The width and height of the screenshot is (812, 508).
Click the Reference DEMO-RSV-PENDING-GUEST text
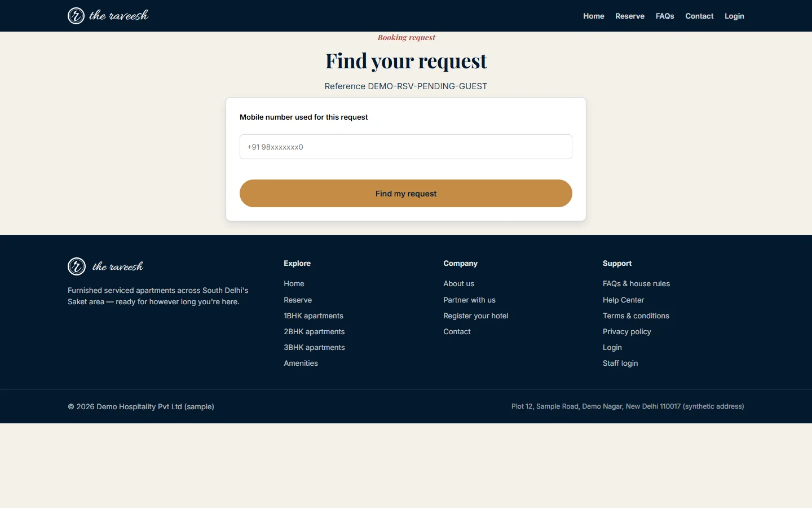406,86
